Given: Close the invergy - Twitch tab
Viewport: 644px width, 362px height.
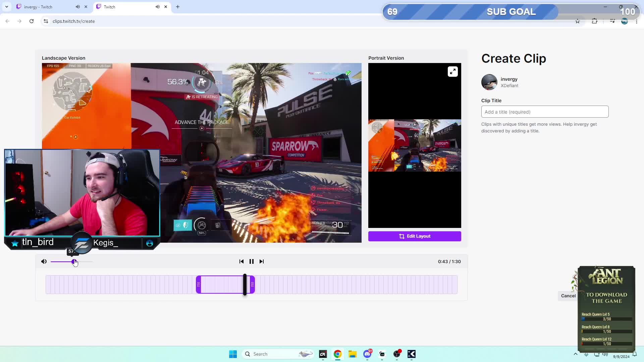Looking at the screenshot, I should [x=86, y=7].
